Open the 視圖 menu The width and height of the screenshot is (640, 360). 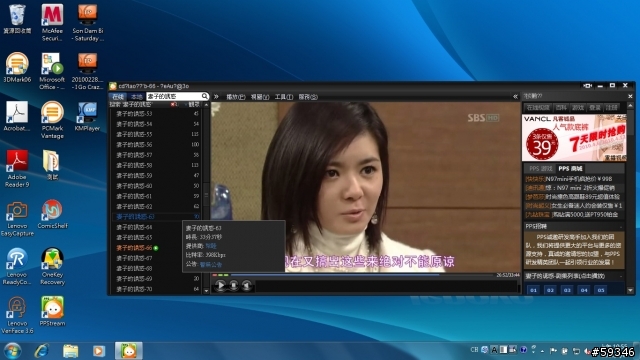tap(260, 97)
